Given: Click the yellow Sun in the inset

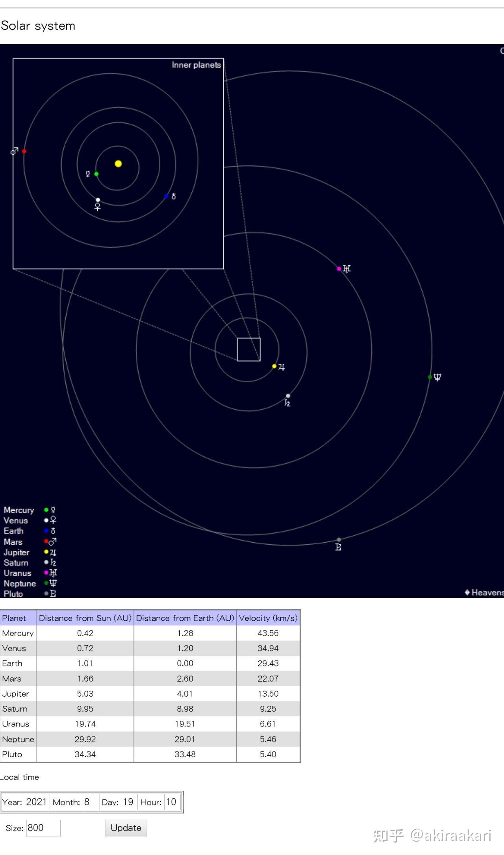Looking at the screenshot, I should 118,164.
